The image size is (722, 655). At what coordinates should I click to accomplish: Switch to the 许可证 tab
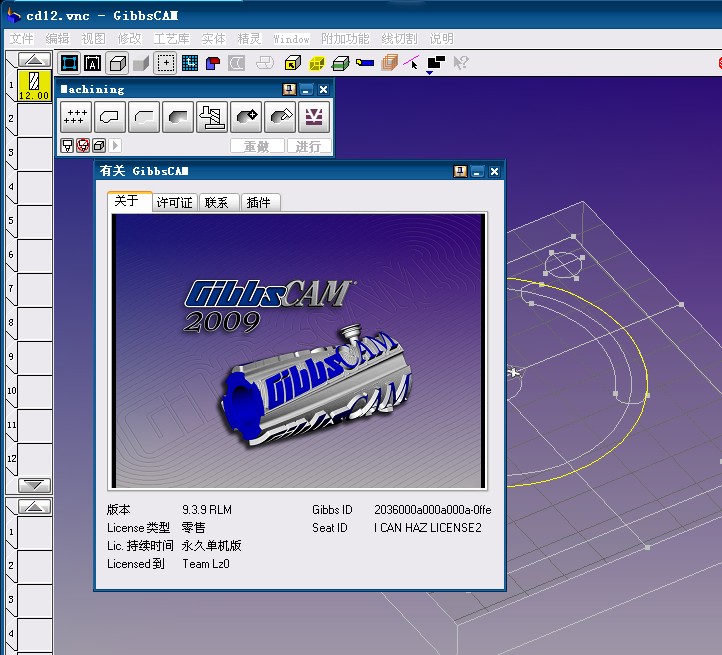coord(175,203)
